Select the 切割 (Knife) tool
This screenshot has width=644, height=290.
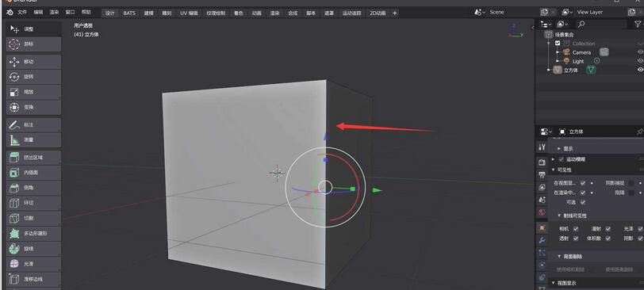coord(33,218)
